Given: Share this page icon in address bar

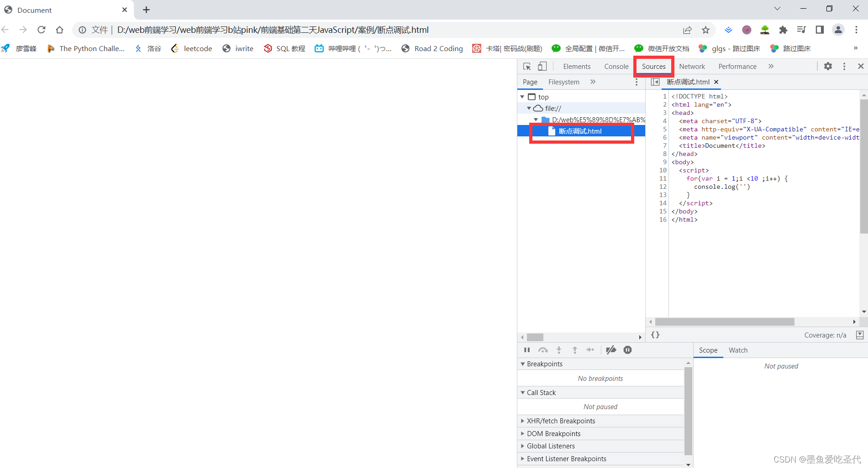Looking at the screenshot, I should pos(687,30).
